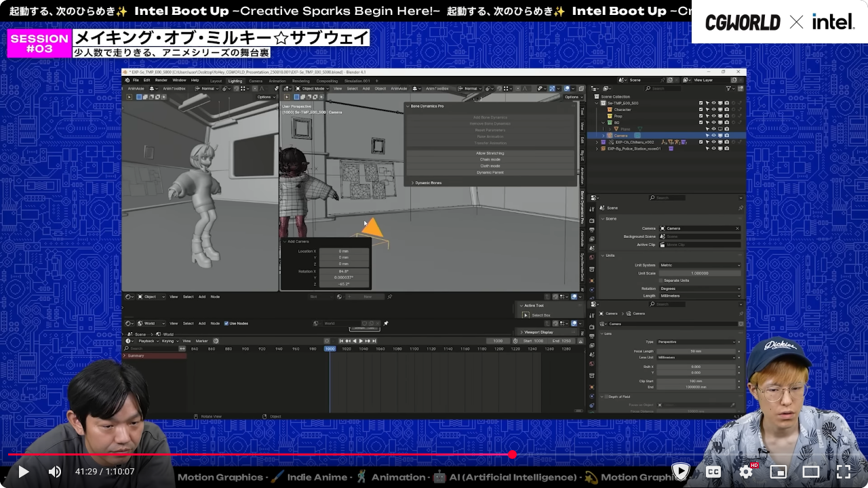The image size is (868, 488).
Task: Mute the YouTube video volume icon
Action: tap(55, 472)
